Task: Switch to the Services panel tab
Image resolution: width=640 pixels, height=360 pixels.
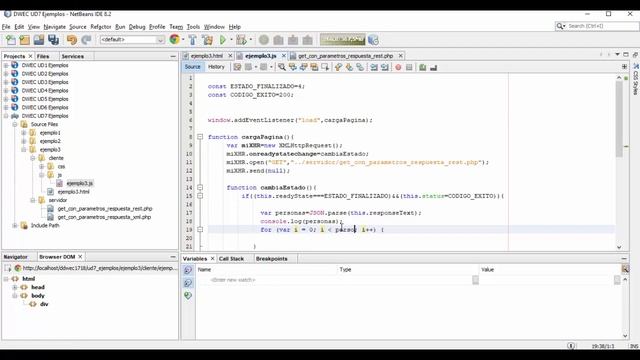Action: pos(73,56)
